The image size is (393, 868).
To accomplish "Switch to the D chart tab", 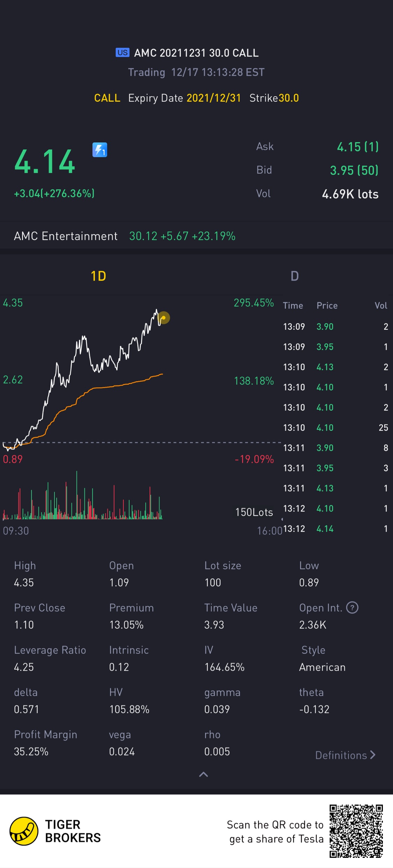I will tap(294, 276).
